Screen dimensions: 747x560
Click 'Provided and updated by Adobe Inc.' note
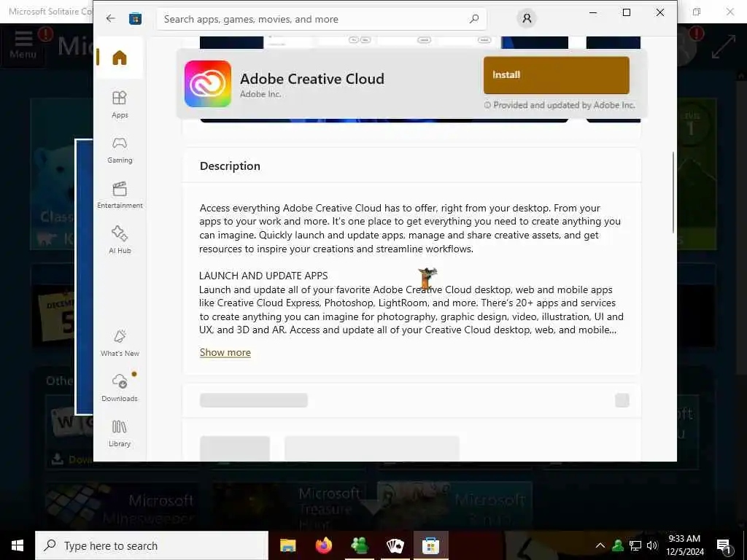[x=560, y=105]
